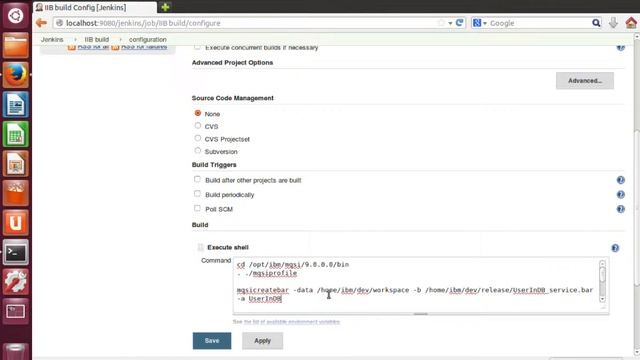Bookmark this page with the star icon
Image resolution: width=640 pixels, height=360 pixels.
click(x=441, y=23)
